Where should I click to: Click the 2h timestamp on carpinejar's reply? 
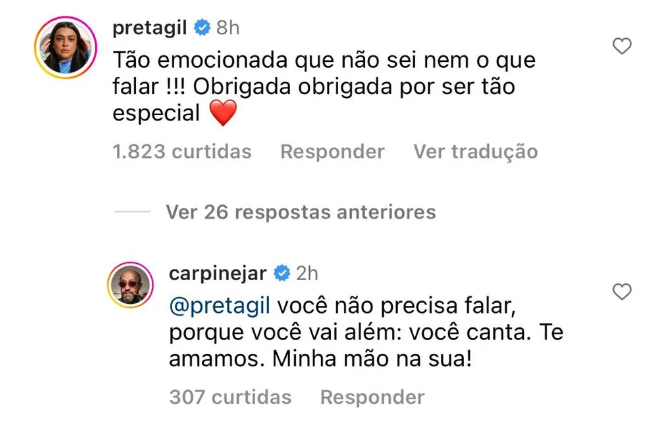(x=307, y=274)
